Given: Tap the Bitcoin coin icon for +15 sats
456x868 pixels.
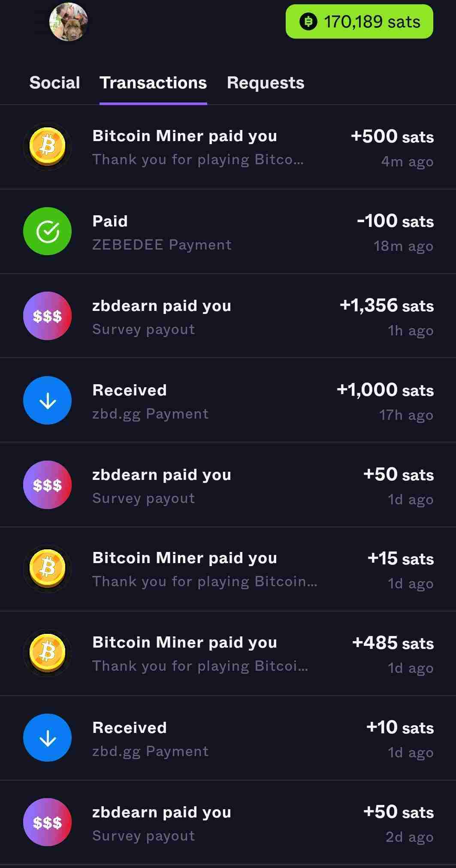Looking at the screenshot, I should tap(47, 569).
